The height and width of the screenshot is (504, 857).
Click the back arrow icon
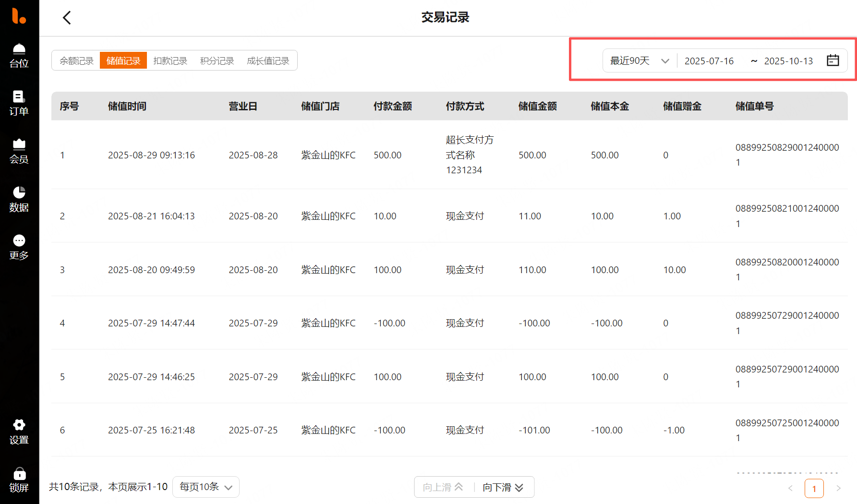pos(67,18)
